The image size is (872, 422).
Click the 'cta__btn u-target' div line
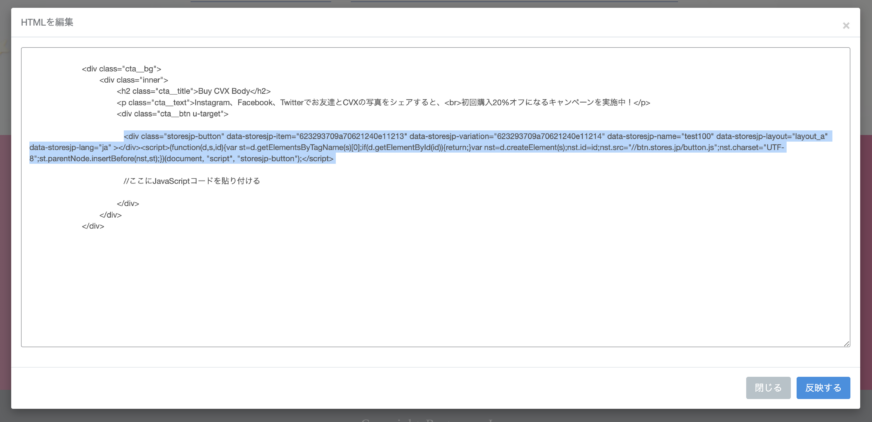pyautogui.click(x=172, y=113)
